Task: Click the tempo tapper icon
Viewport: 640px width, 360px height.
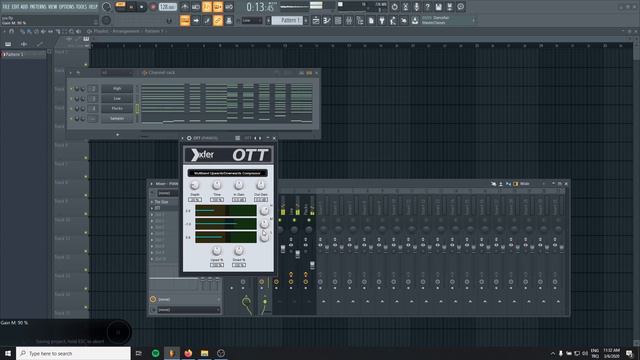Action: pos(393,20)
